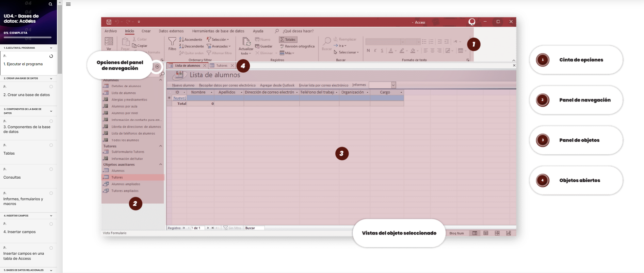Click the Objetos abiertos label button
Screen dimensions: 644x273
576,180
